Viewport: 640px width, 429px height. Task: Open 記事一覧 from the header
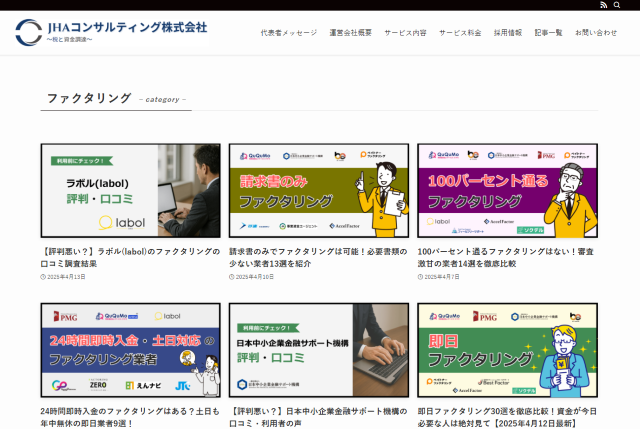(548, 33)
